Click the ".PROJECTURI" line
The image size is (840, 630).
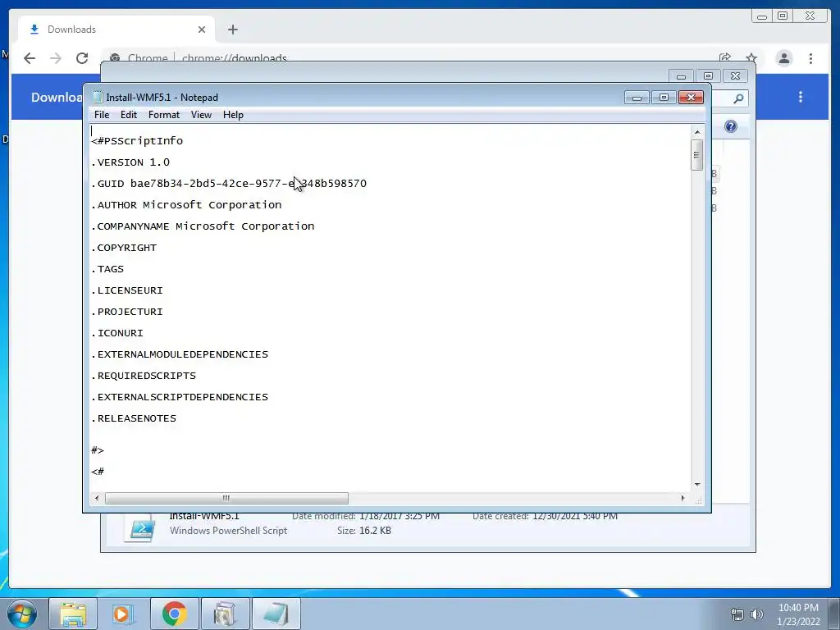coord(127,312)
